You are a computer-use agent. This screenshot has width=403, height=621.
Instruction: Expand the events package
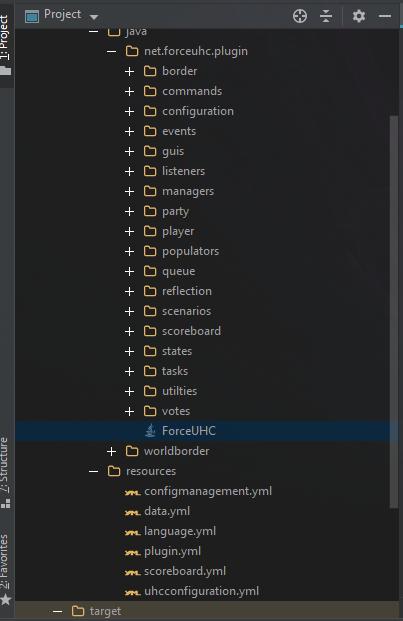(129, 131)
